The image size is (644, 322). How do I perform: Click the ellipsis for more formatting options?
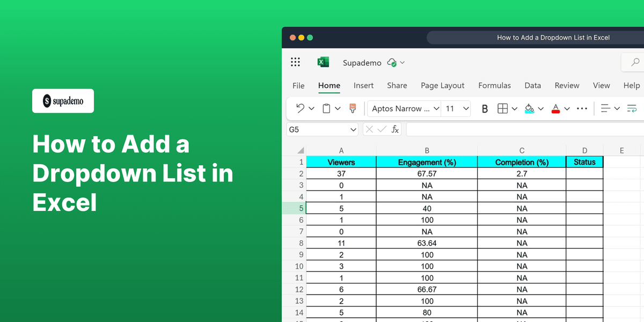[582, 108]
